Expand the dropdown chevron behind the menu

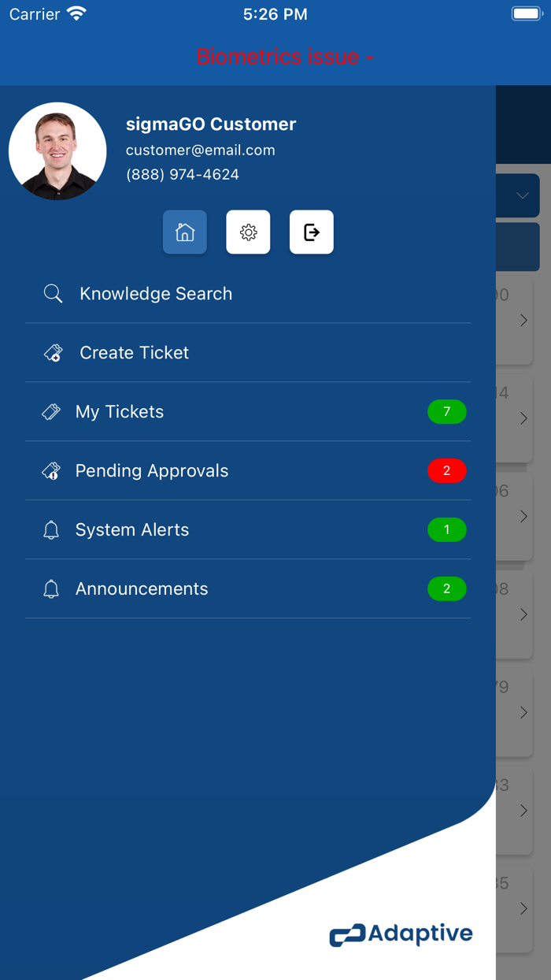[x=523, y=195]
